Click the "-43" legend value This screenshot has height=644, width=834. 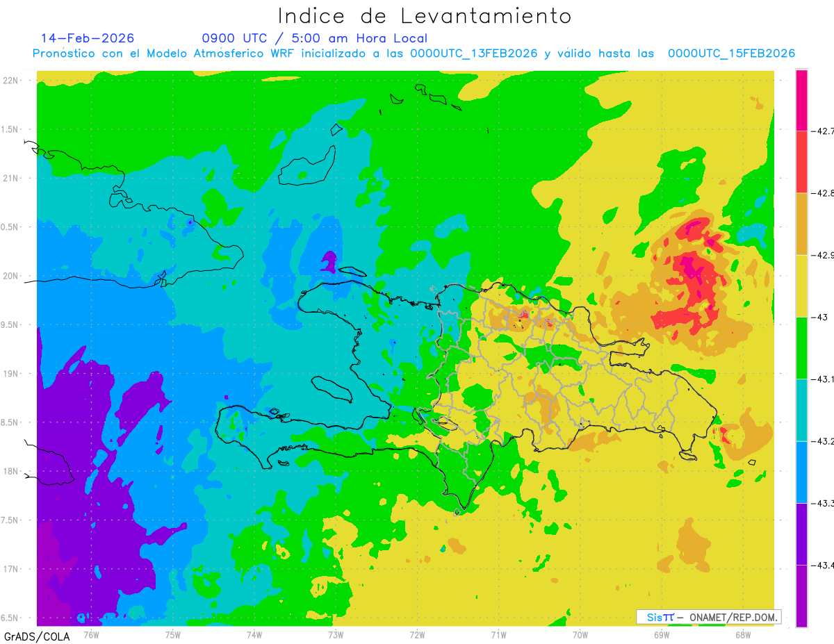[x=819, y=317]
